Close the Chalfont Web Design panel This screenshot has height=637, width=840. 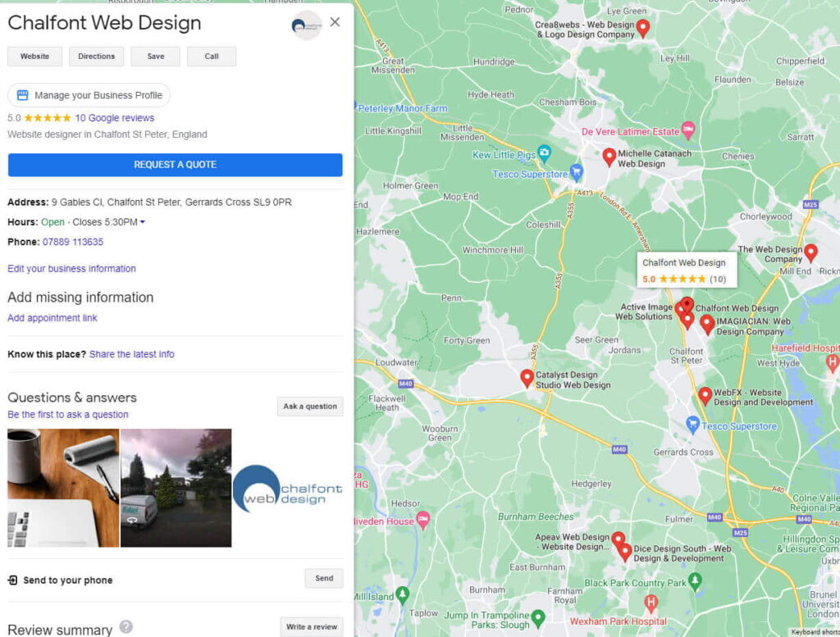tap(335, 22)
